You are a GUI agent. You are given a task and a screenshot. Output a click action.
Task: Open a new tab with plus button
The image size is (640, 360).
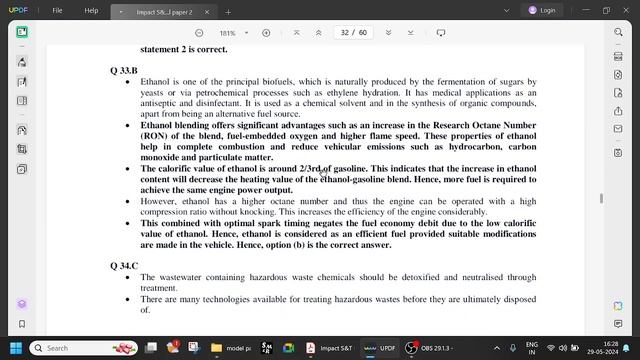228,12
